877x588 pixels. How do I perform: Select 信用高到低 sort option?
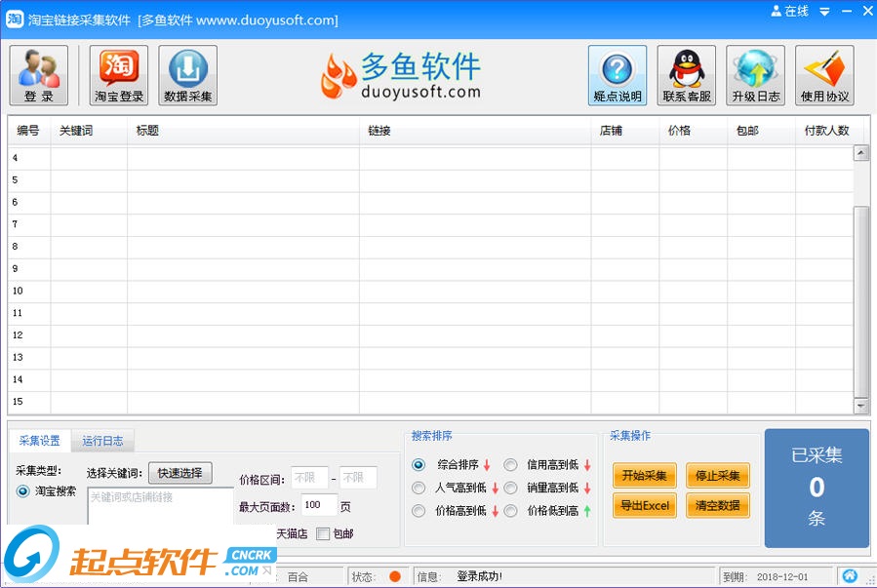(510, 464)
